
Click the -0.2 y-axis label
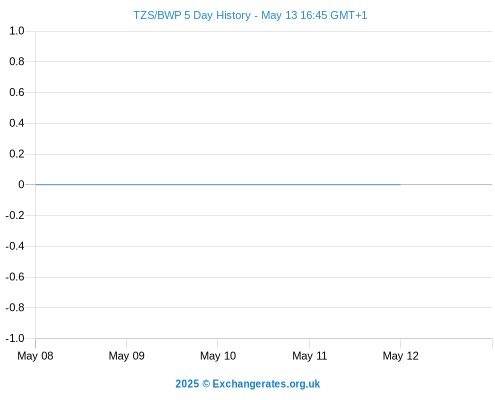[15, 215]
